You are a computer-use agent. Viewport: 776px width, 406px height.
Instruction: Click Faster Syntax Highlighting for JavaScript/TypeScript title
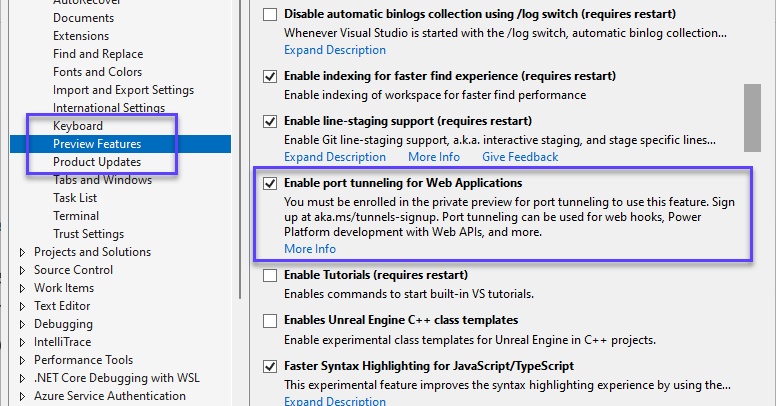tap(429, 366)
